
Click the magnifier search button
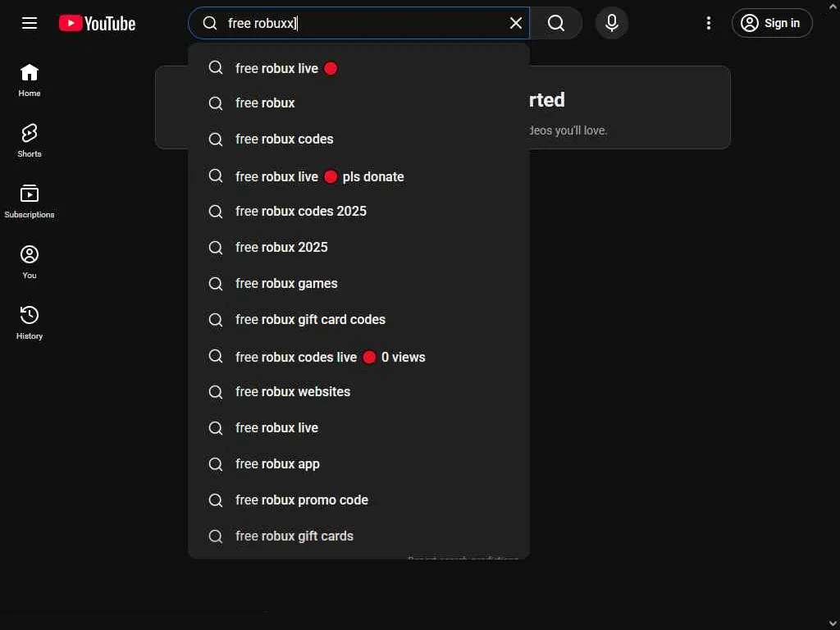pos(556,23)
